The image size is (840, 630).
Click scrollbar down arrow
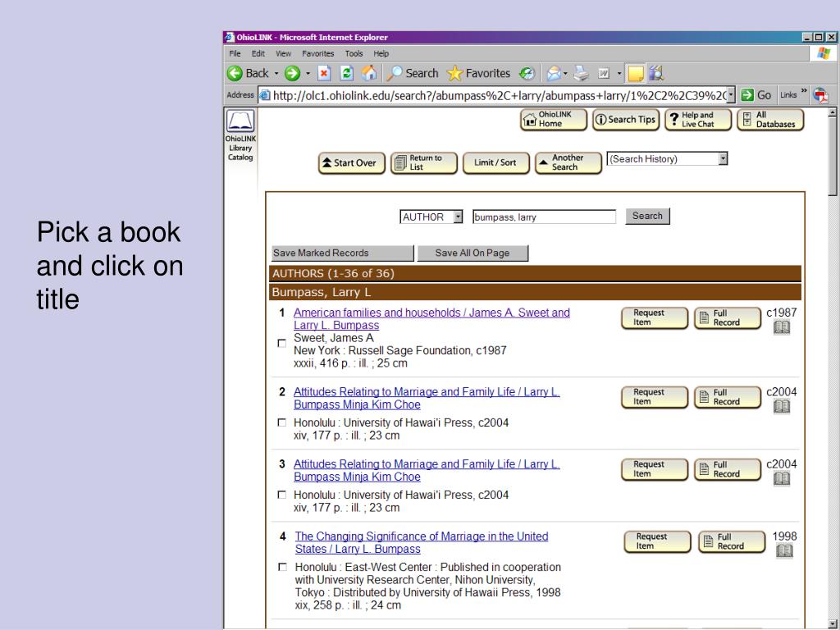click(x=832, y=624)
